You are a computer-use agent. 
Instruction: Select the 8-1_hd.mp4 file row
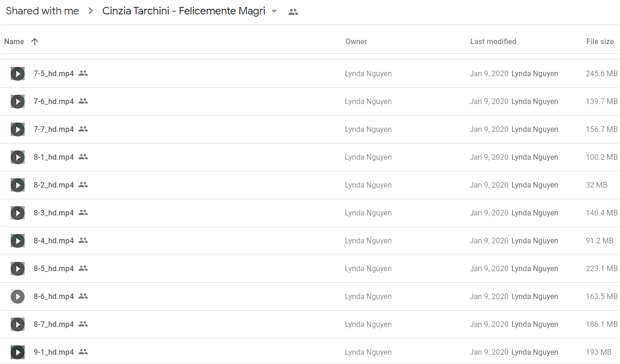pos(310,157)
